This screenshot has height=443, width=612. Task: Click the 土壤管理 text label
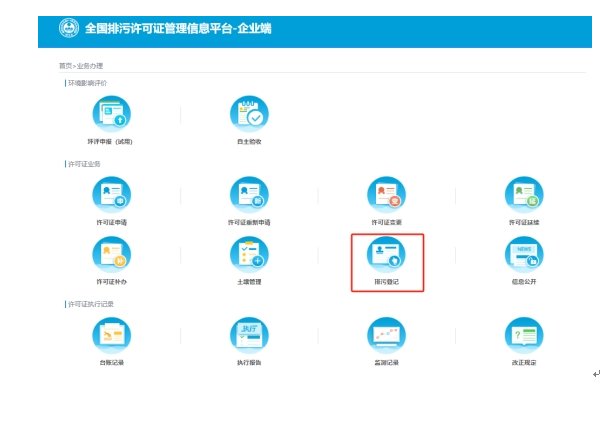pos(249,282)
